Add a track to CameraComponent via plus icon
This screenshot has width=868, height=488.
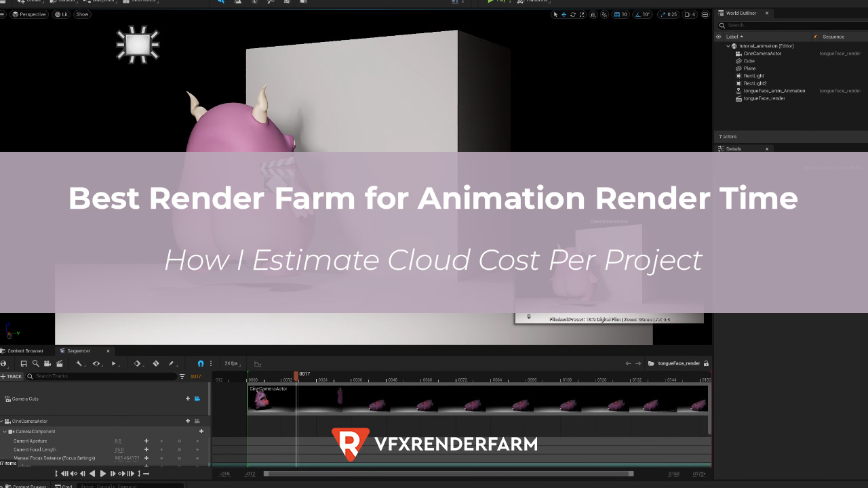pos(201,431)
